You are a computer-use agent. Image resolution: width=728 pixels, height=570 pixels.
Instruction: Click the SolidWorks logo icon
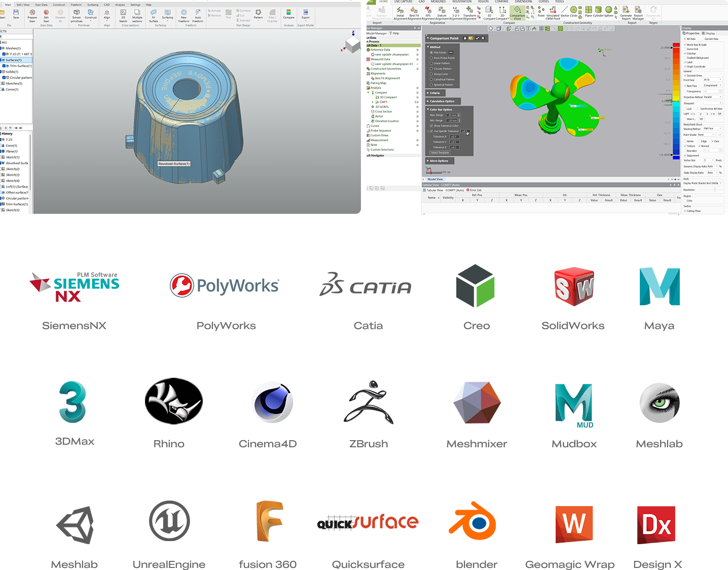point(574,286)
